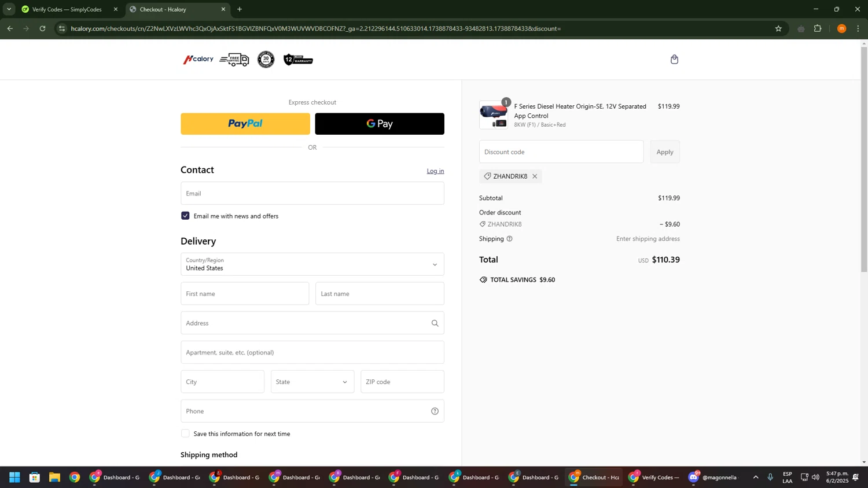Open the volume tray icon
Image resolution: width=868 pixels, height=488 pixels.
[x=815, y=478]
